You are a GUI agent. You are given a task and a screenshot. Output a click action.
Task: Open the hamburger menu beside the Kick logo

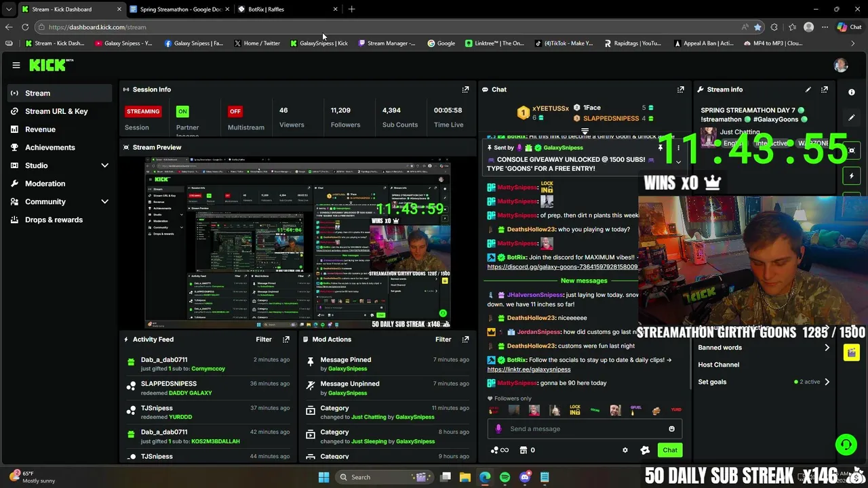[x=16, y=65]
